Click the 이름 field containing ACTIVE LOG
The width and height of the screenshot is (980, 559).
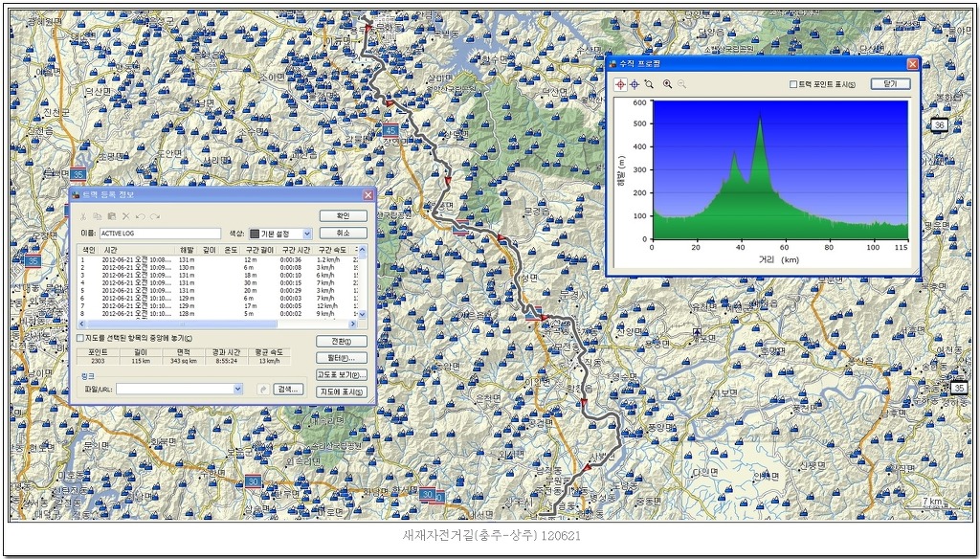[x=160, y=234]
